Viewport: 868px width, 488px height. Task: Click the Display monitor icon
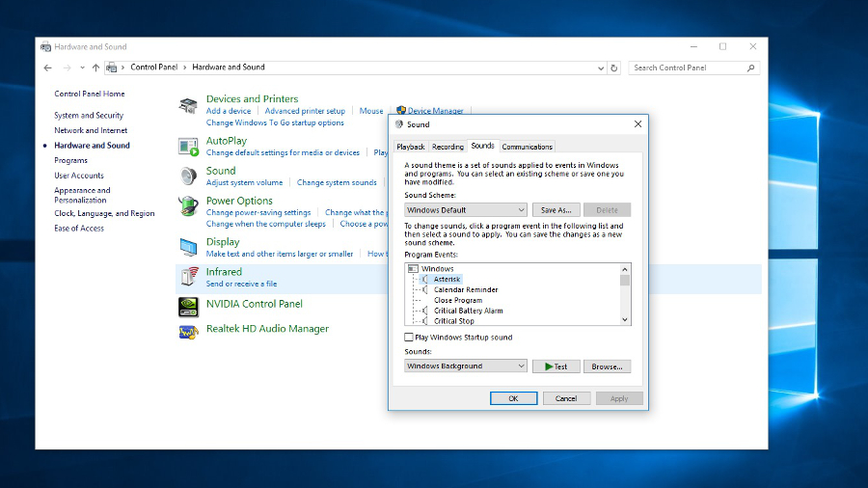(188, 247)
